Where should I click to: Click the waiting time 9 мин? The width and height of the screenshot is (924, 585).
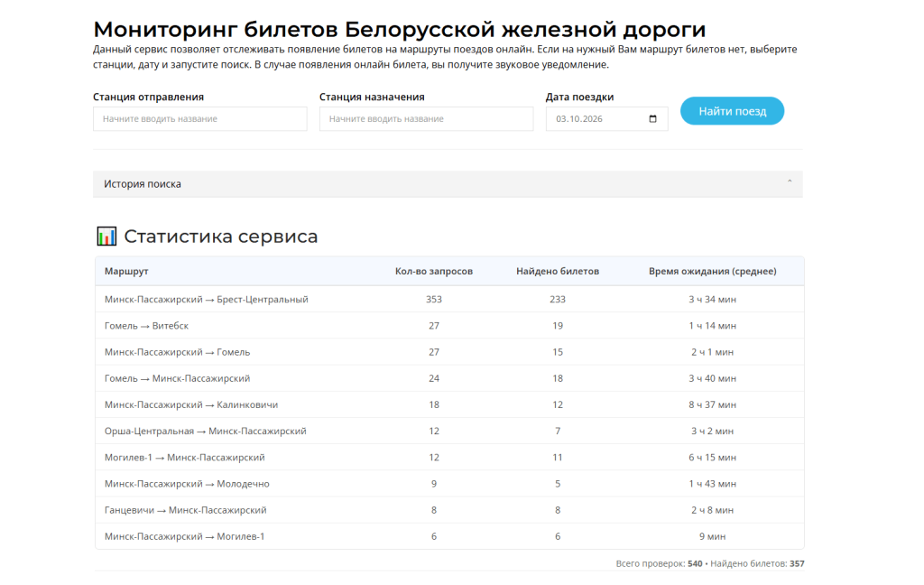point(713,536)
